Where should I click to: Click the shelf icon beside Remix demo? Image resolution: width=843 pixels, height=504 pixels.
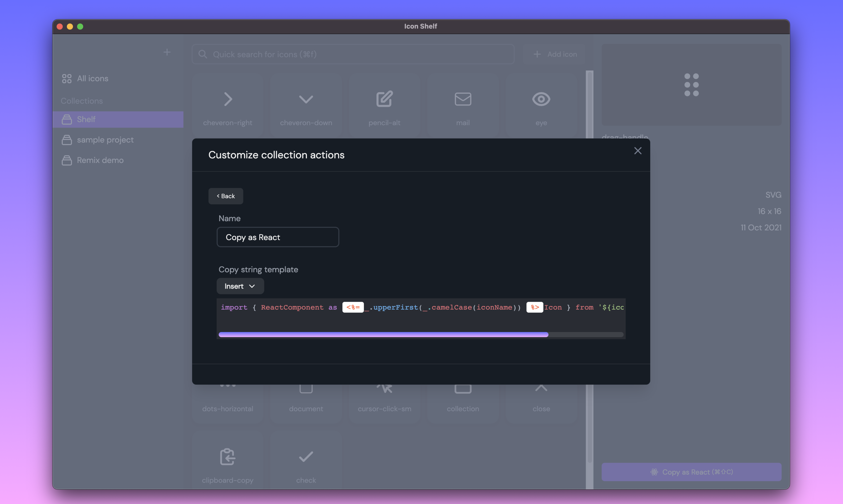(x=67, y=160)
